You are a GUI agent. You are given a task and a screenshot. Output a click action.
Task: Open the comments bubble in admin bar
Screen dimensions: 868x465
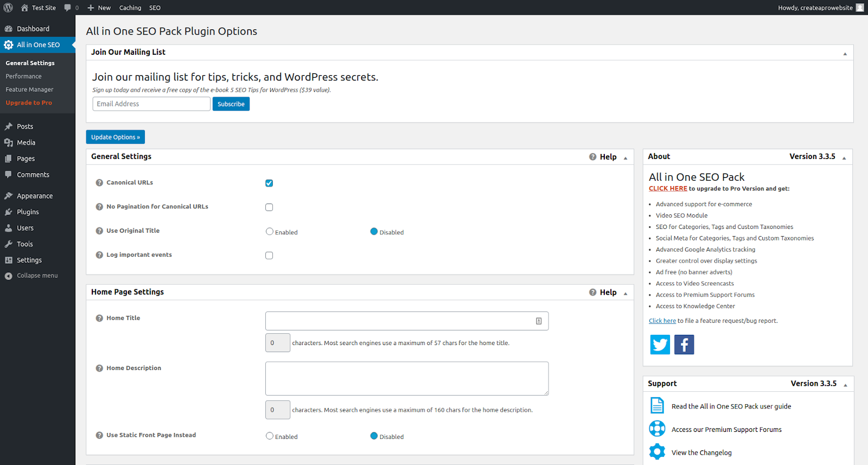coord(68,8)
